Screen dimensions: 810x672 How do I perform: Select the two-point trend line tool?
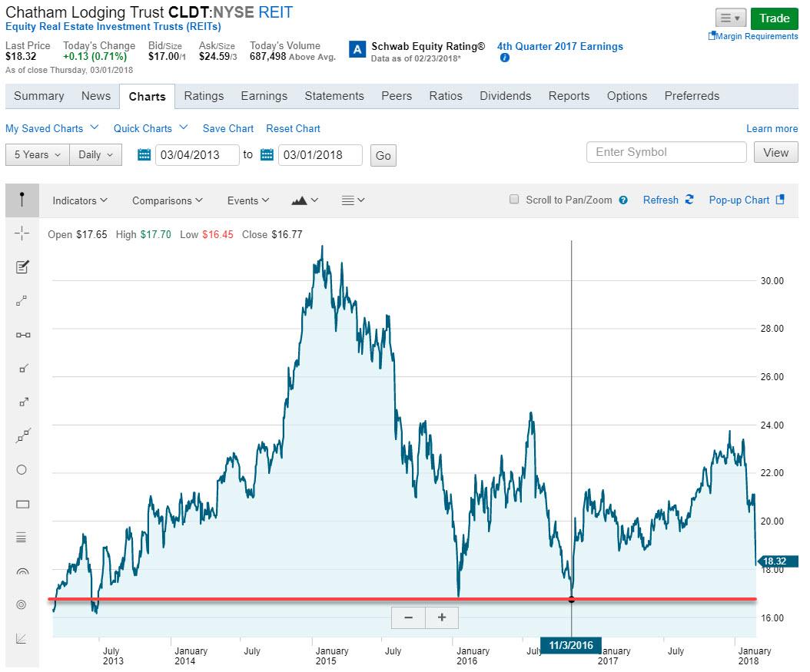point(22,301)
